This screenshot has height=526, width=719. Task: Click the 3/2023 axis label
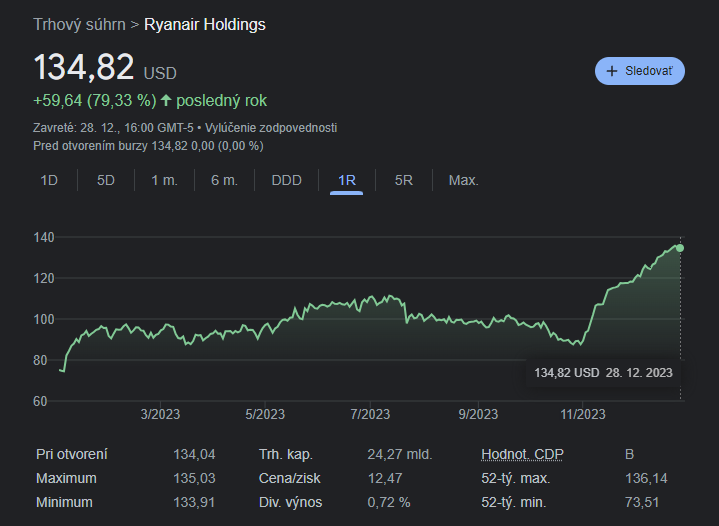160,415
